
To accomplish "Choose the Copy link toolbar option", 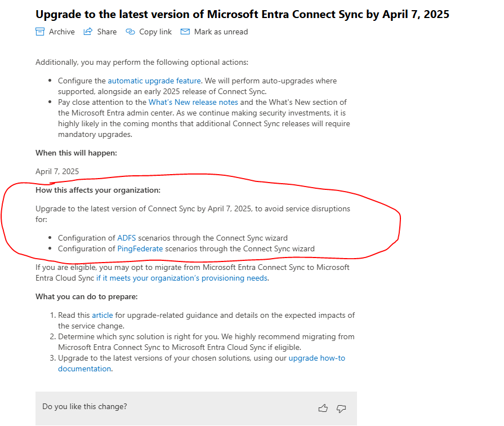I will coord(155,32).
